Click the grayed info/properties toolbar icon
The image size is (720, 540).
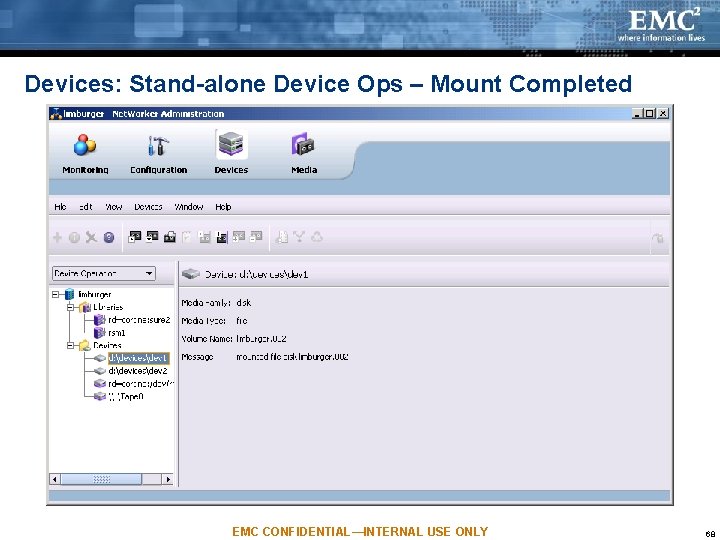click(x=74, y=237)
